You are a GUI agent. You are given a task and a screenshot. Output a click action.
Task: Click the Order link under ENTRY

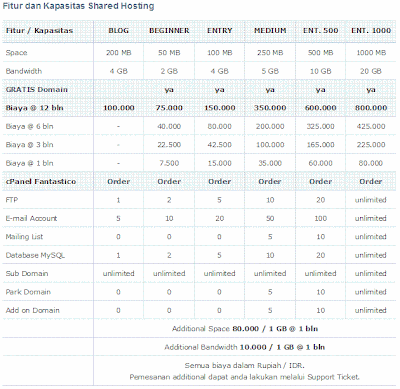click(219, 182)
